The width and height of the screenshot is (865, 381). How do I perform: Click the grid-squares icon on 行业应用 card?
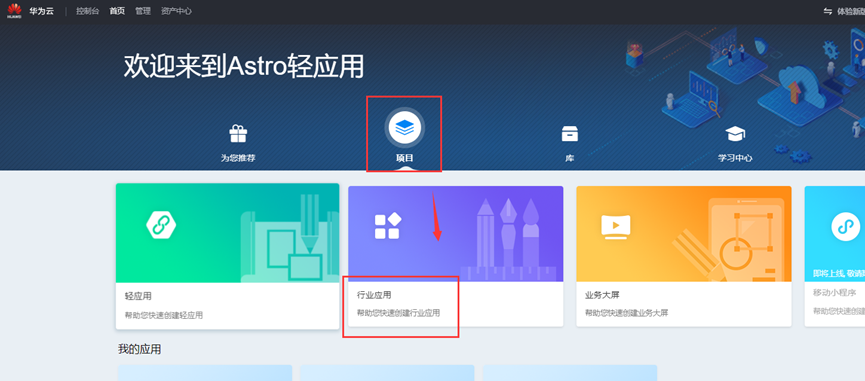coord(388,226)
